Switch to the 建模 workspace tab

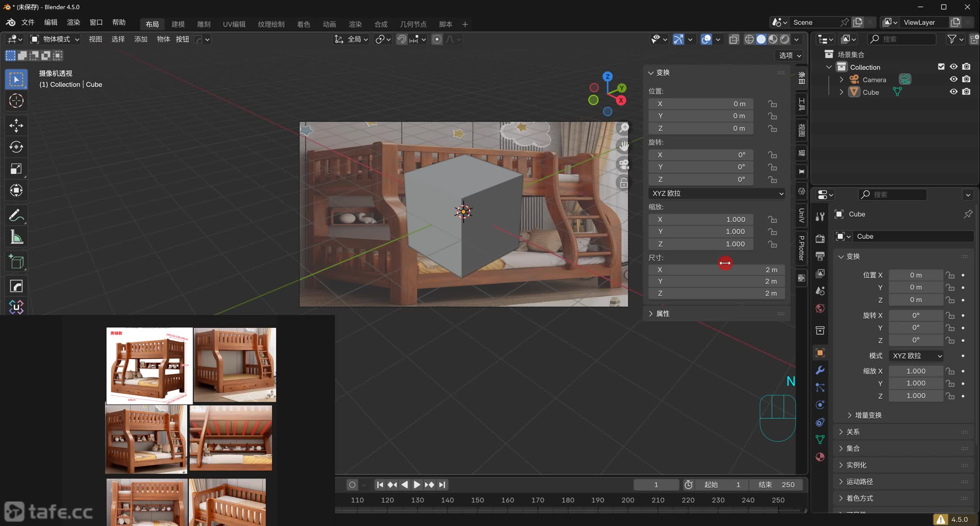[178, 24]
